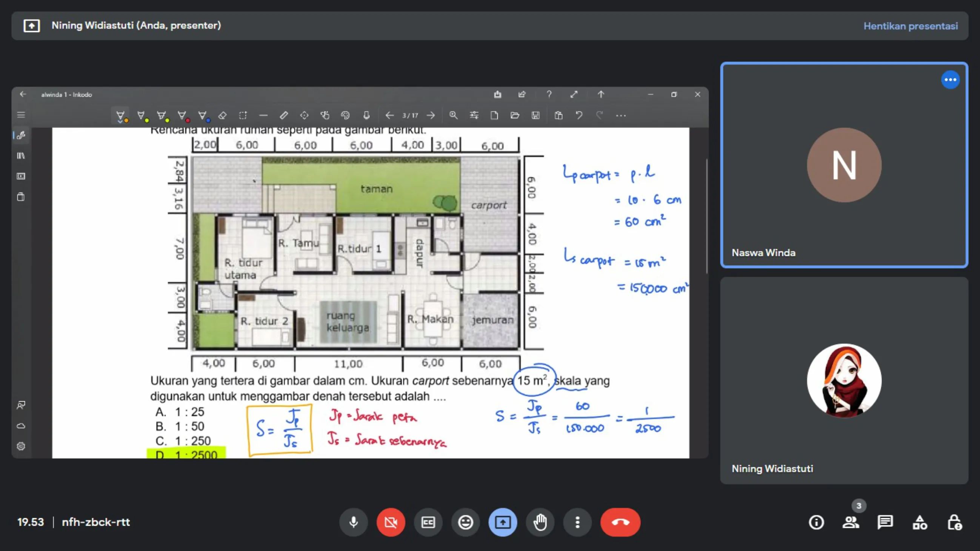Toggle closed captions in Meet
This screenshot has width=980, height=551.
pos(428,522)
